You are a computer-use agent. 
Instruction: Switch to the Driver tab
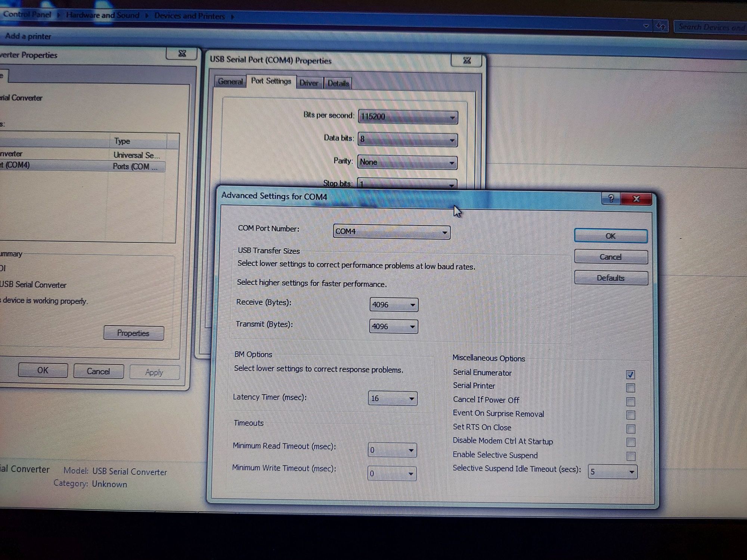(309, 83)
